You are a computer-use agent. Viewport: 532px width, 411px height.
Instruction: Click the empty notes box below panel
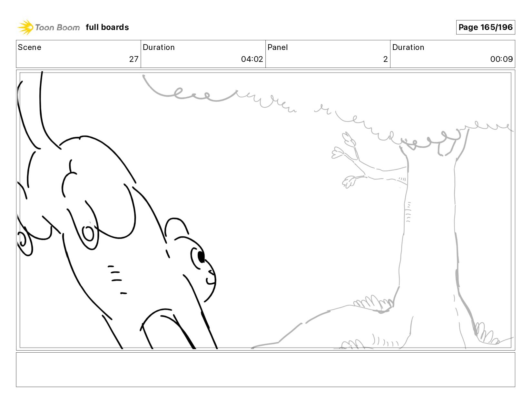[x=265, y=369]
